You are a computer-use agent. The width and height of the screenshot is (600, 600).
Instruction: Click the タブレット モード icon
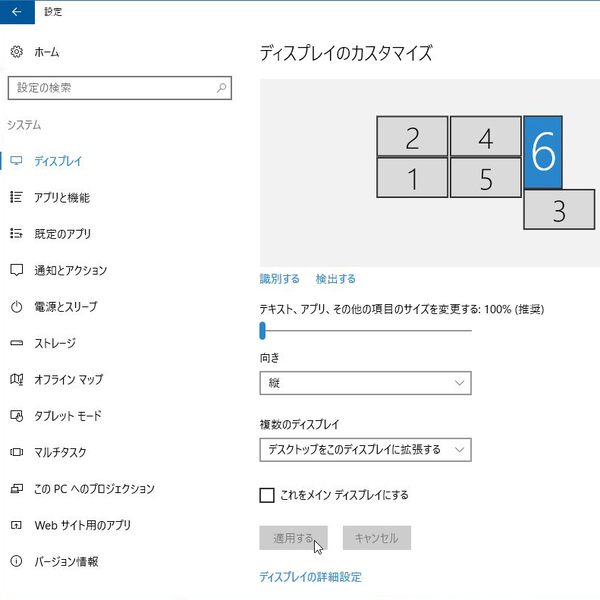point(16,416)
